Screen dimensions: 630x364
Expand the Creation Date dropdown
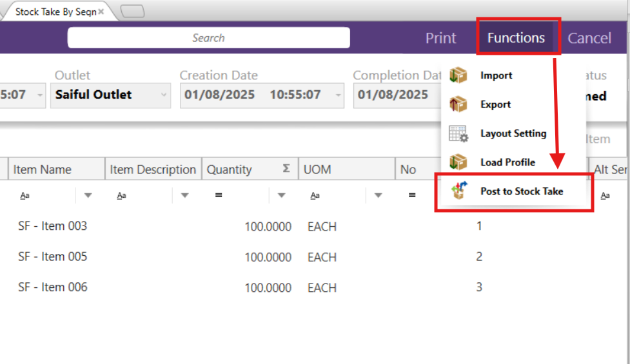pos(339,95)
